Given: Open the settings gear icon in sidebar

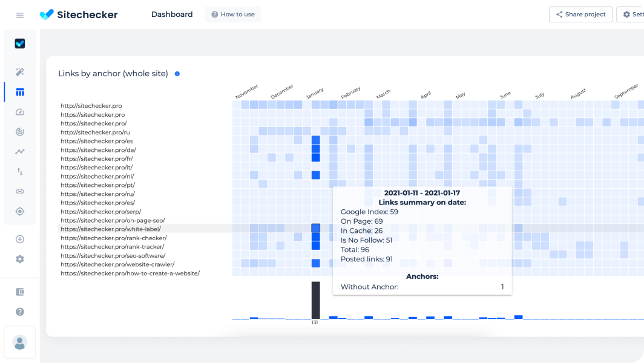Looking at the screenshot, I should coord(20,259).
